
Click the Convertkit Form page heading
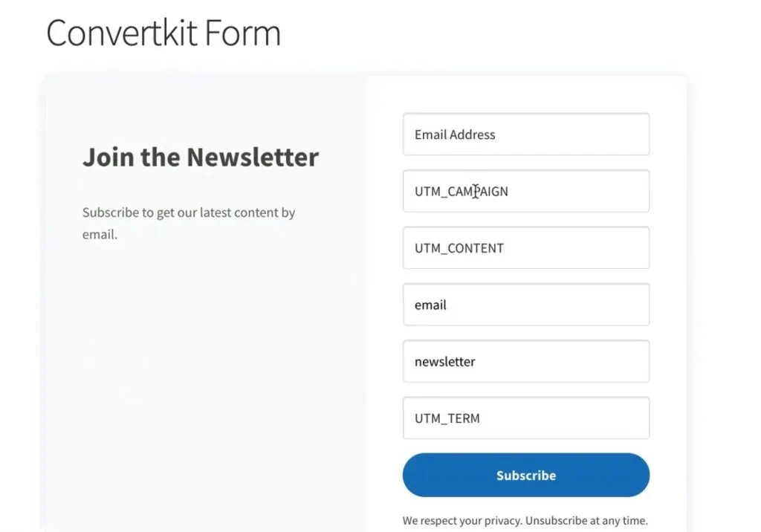(x=163, y=32)
